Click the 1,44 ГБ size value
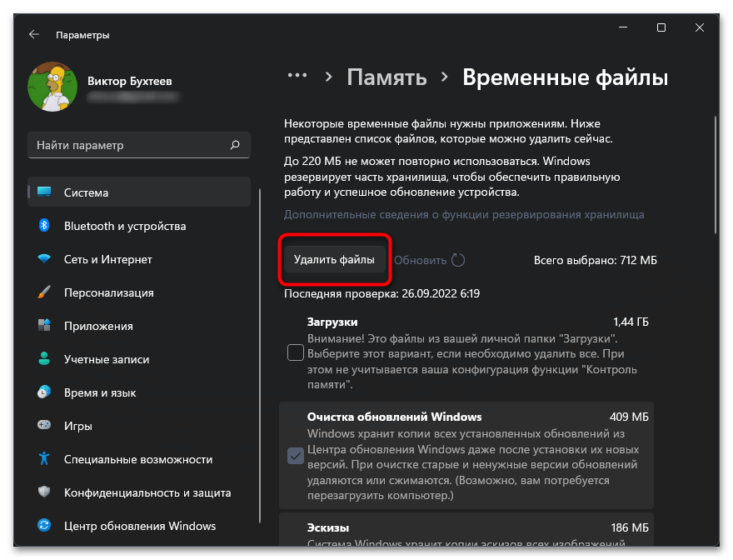 pos(631,322)
